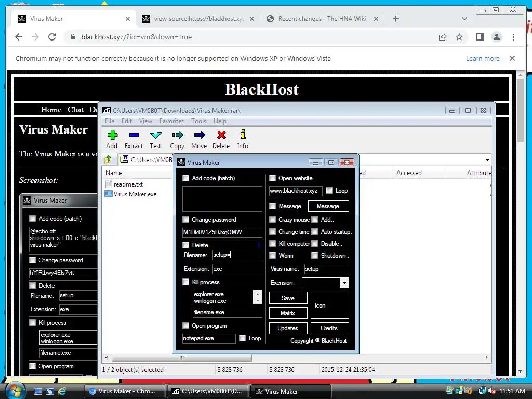Image resolution: width=532 pixels, height=399 pixels.
Task: Enable Kill process checkbox in Virus Maker dialog
Action: pos(185,282)
